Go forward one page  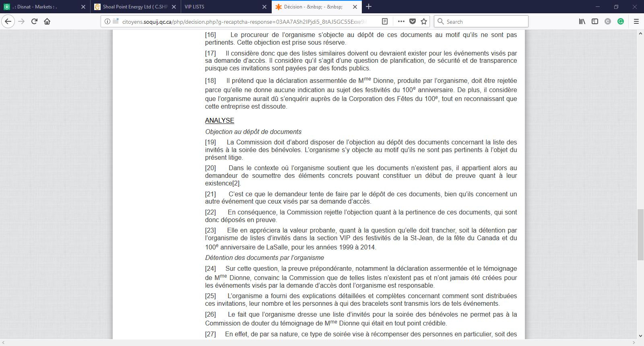click(x=22, y=21)
